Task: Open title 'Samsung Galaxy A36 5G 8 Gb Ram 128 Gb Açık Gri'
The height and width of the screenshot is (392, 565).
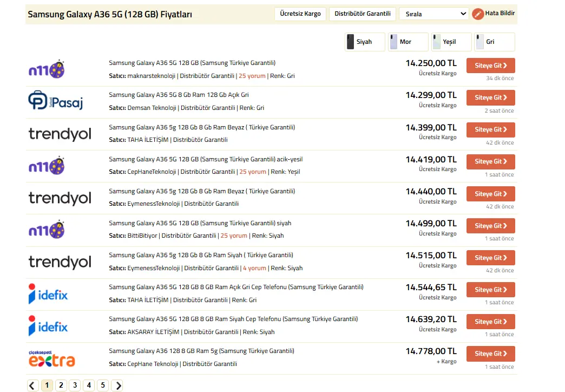Action: tap(179, 95)
